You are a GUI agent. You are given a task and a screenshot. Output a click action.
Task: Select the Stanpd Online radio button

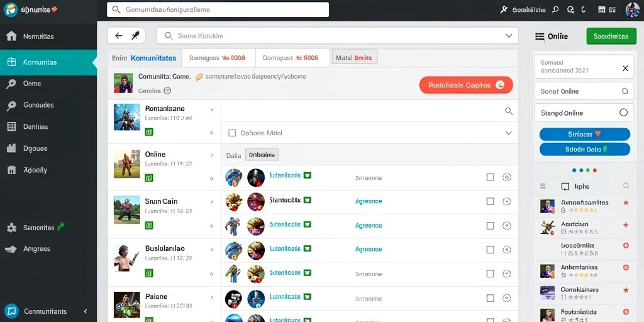(x=623, y=113)
